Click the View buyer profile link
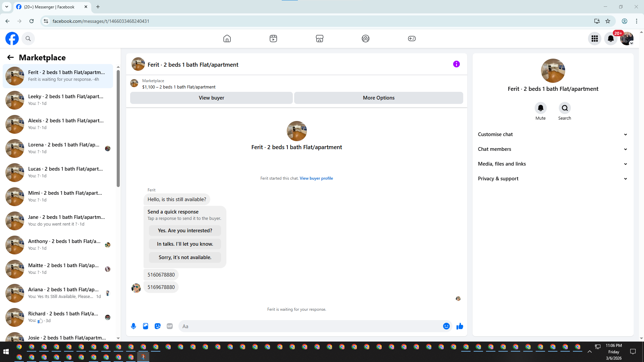 click(x=316, y=178)
